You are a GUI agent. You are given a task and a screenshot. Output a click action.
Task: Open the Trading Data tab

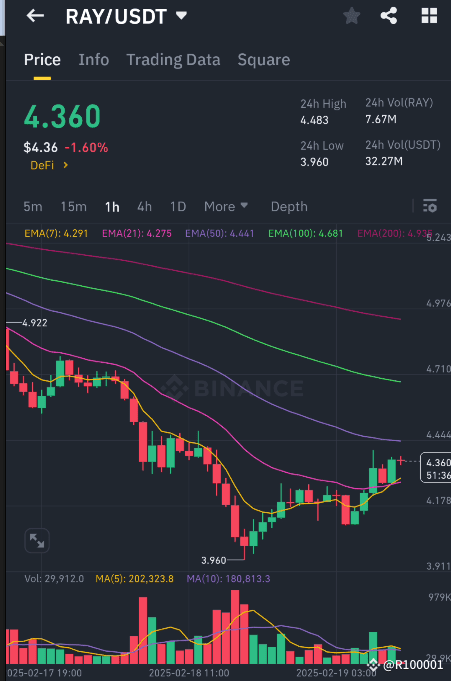click(x=173, y=60)
